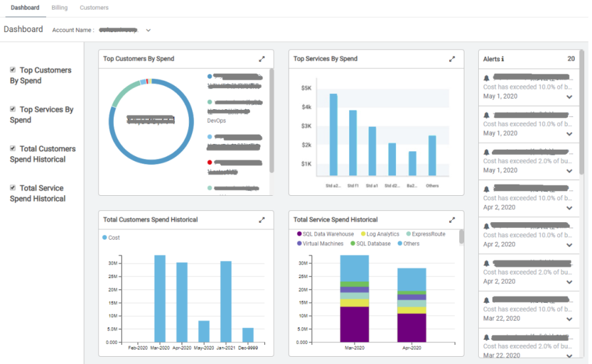Open the Account Name dropdown
The image size is (592, 364).
(x=148, y=30)
